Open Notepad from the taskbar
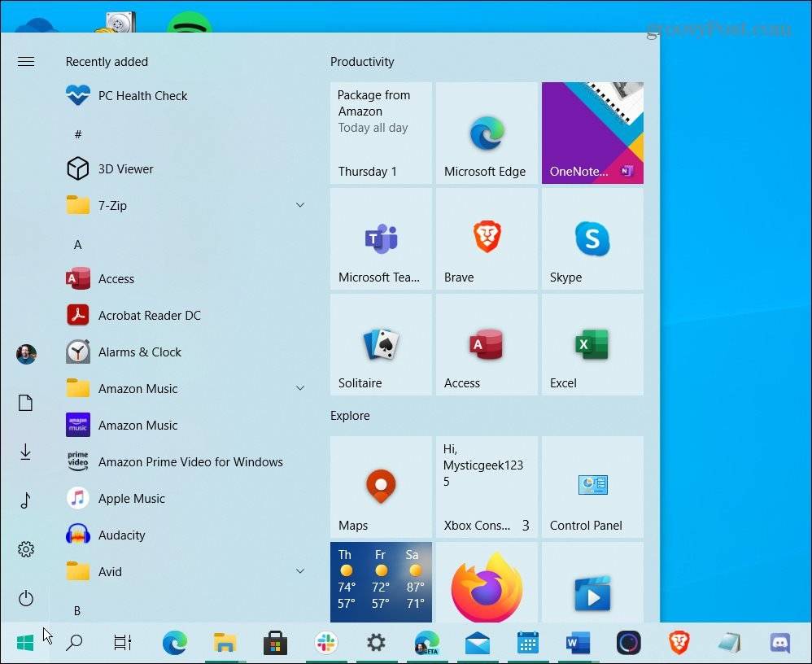Viewport: 812px width, 664px height. [x=729, y=643]
